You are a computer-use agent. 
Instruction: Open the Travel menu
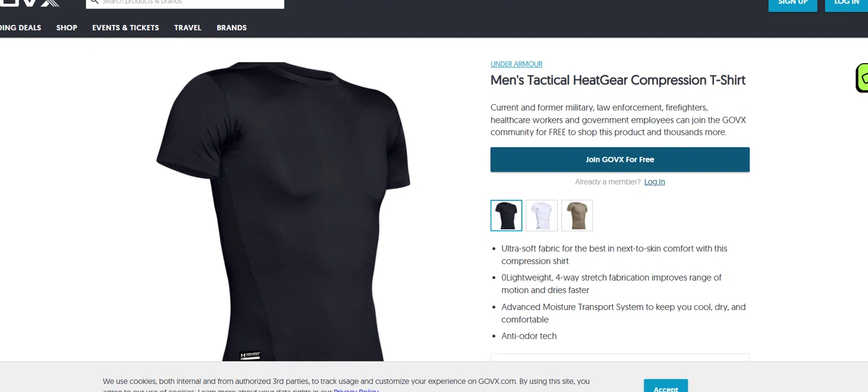[187, 28]
